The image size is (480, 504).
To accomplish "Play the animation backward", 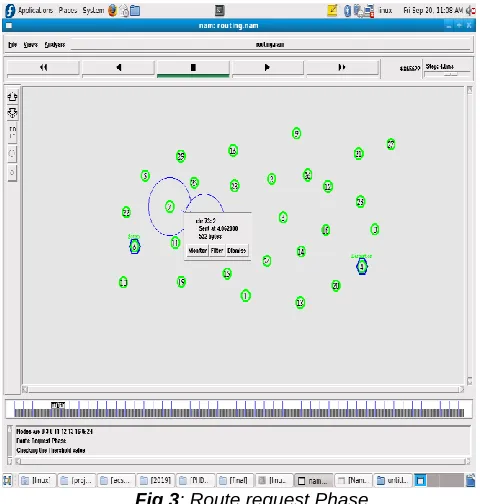I will coord(118,68).
